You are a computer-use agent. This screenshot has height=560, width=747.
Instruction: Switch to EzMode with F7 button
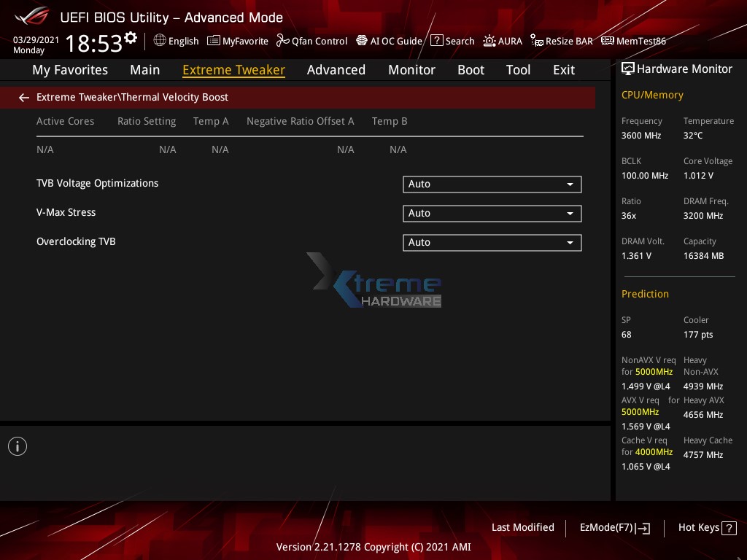coord(614,527)
